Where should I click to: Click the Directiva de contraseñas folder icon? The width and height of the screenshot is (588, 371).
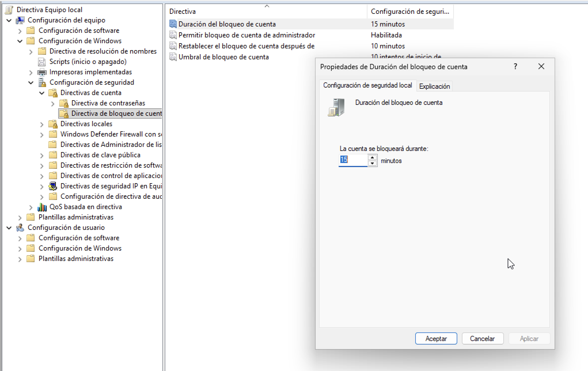tap(64, 103)
